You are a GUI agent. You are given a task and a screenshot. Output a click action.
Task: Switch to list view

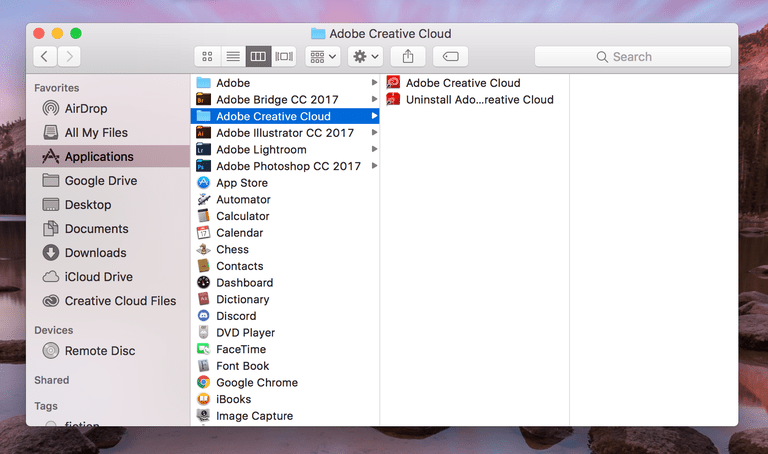tap(233, 56)
